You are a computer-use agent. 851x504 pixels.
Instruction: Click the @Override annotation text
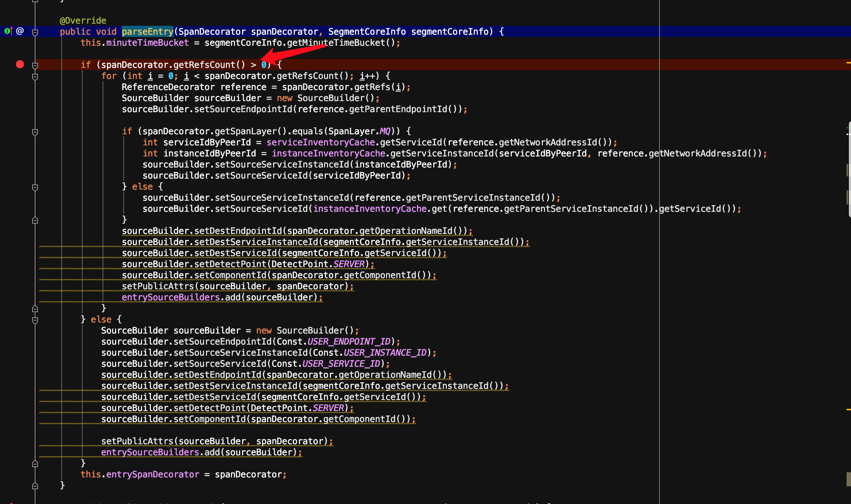click(x=83, y=21)
